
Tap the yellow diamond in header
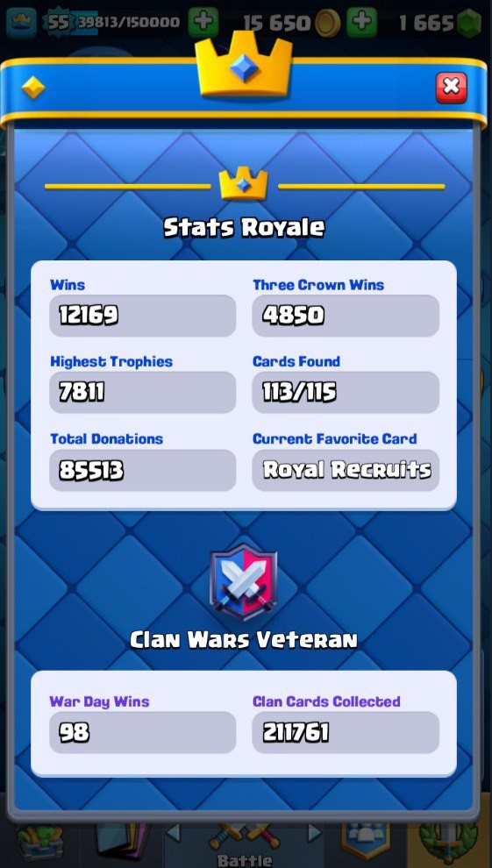(x=32, y=88)
